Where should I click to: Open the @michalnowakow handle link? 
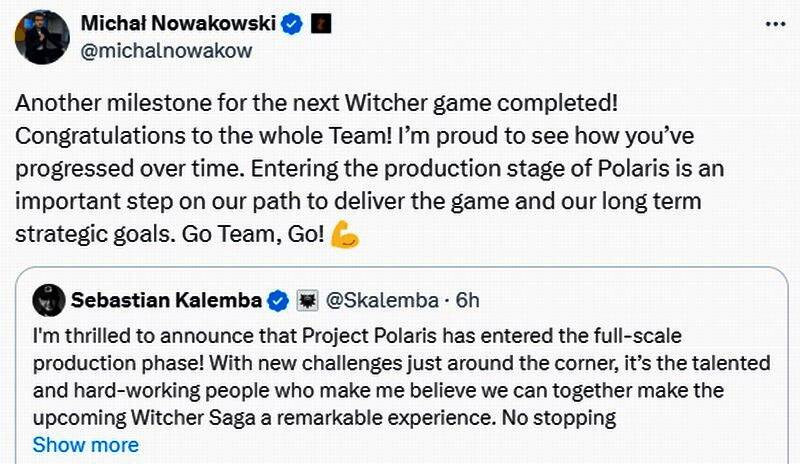(x=165, y=50)
